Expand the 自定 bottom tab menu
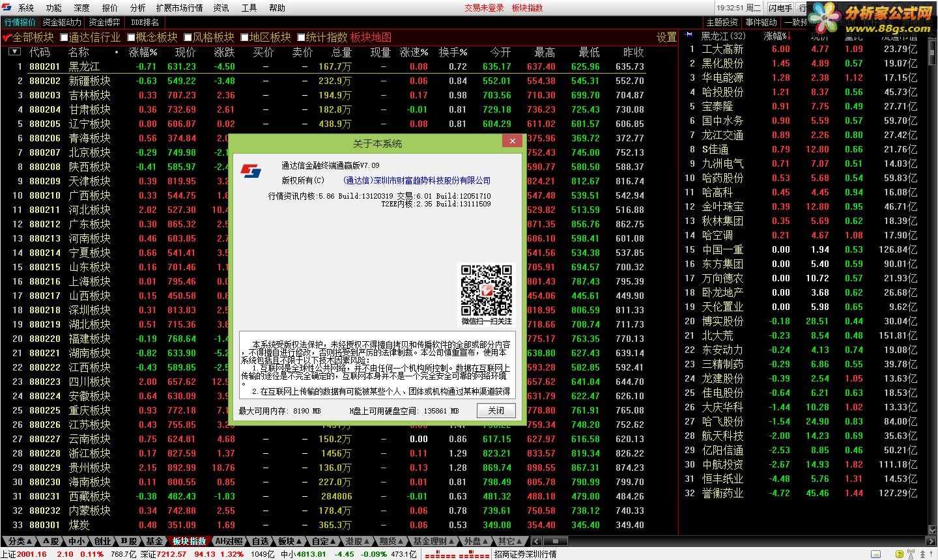The image size is (938, 560). point(324,541)
